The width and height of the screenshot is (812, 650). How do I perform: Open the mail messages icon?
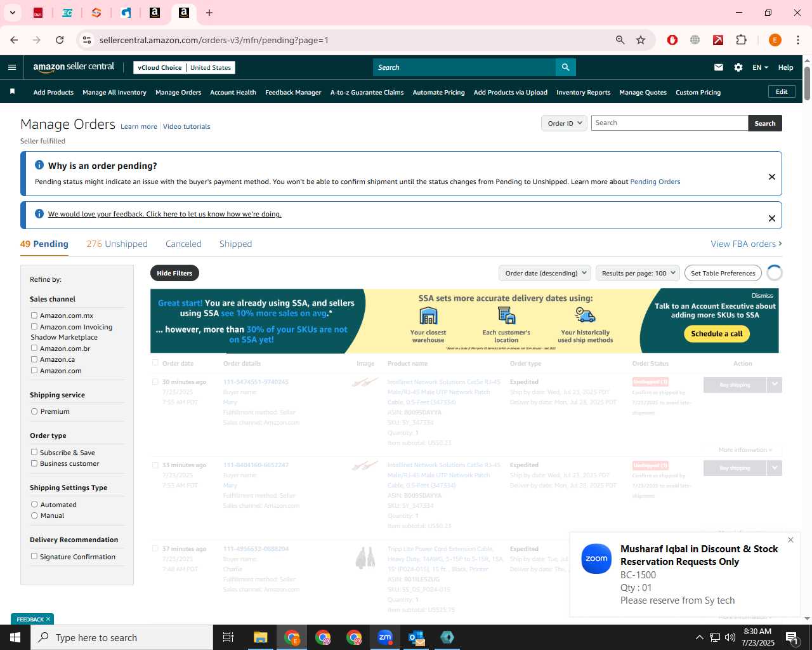[719, 67]
